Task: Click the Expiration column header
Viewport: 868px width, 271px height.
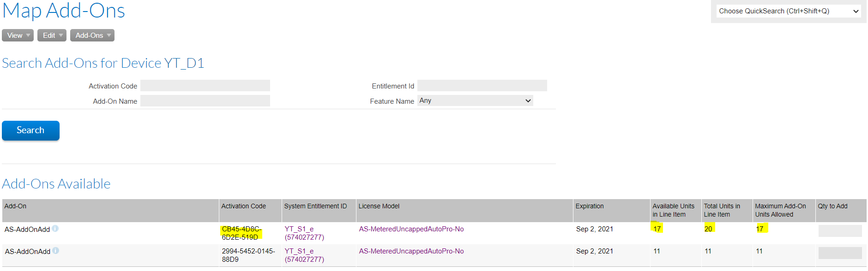Action: pos(612,211)
